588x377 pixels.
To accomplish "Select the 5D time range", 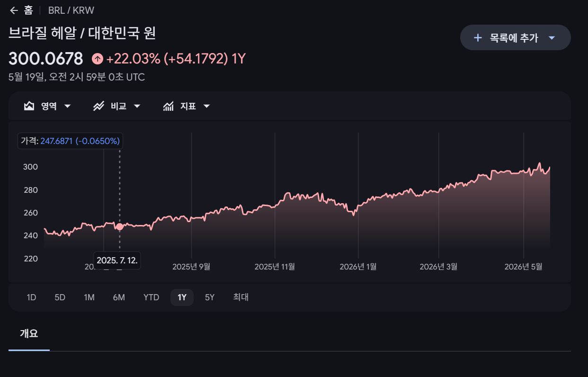I will point(60,297).
